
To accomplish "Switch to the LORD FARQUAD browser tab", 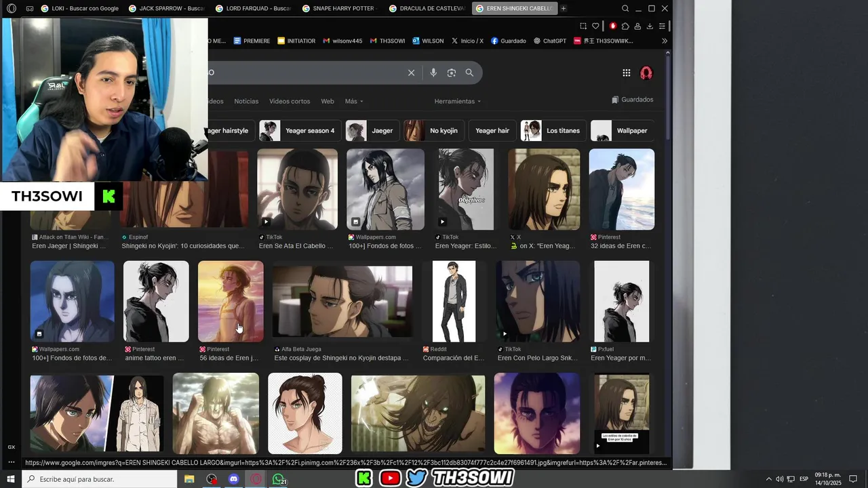I will point(254,8).
